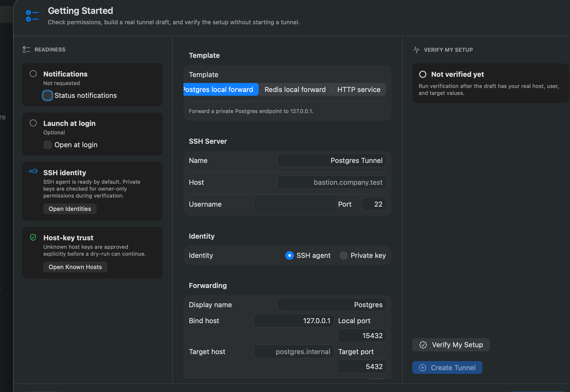Open Known Hosts from Host-key trust card
The width and height of the screenshot is (570, 392).
pyautogui.click(x=75, y=267)
